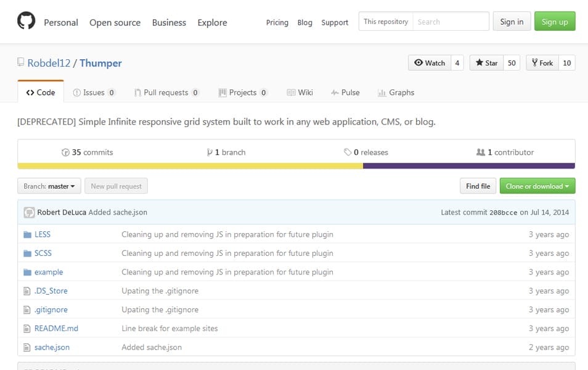Click the repository book icon before Robdel12
The height and width of the screenshot is (370, 588).
(x=20, y=62)
